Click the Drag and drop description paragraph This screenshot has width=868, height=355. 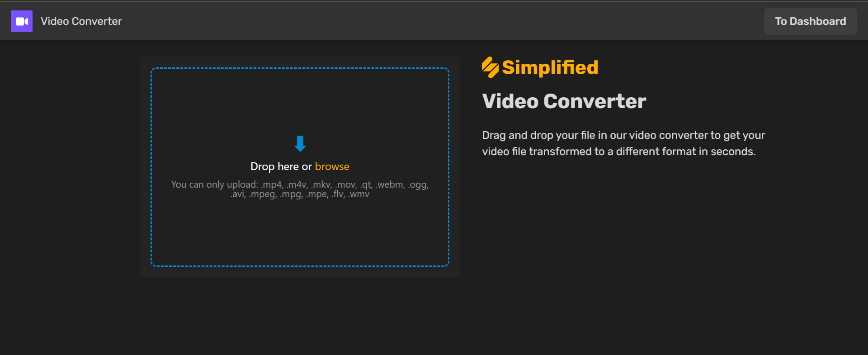coord(623,143)
